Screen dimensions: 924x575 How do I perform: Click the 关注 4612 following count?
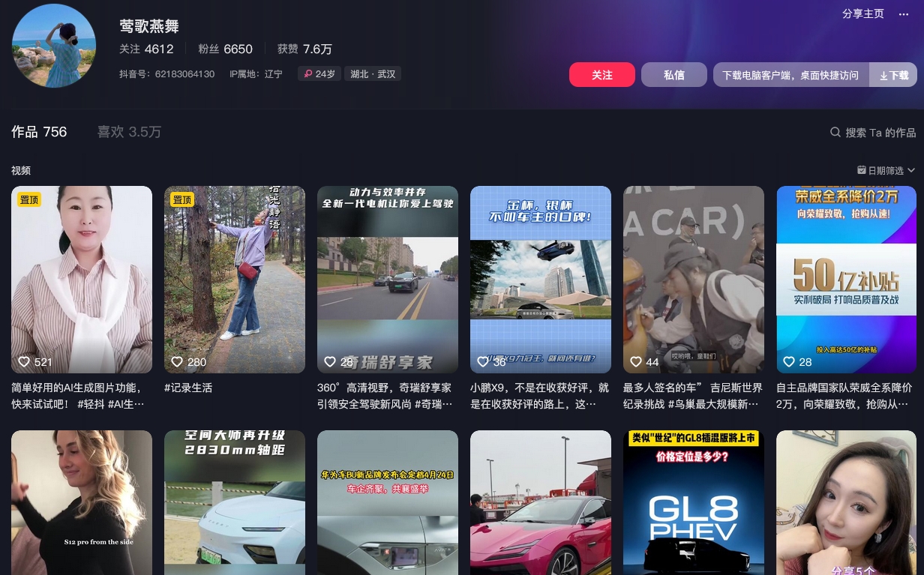coord(146,49)
